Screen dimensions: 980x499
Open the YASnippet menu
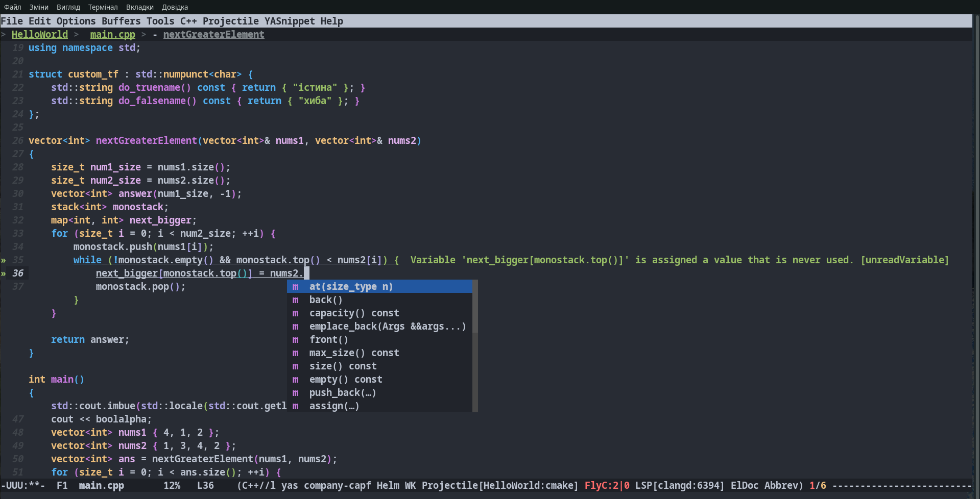coord(289,21)
